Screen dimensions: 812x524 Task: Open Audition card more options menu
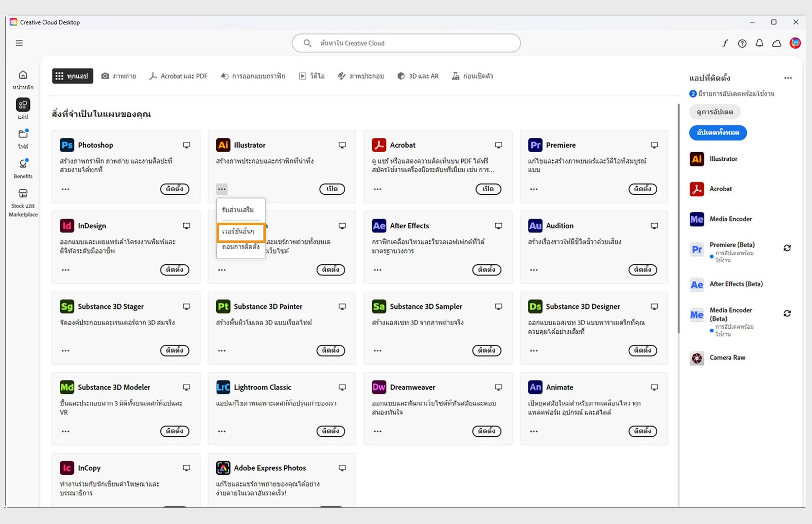(x=534, y=270)
